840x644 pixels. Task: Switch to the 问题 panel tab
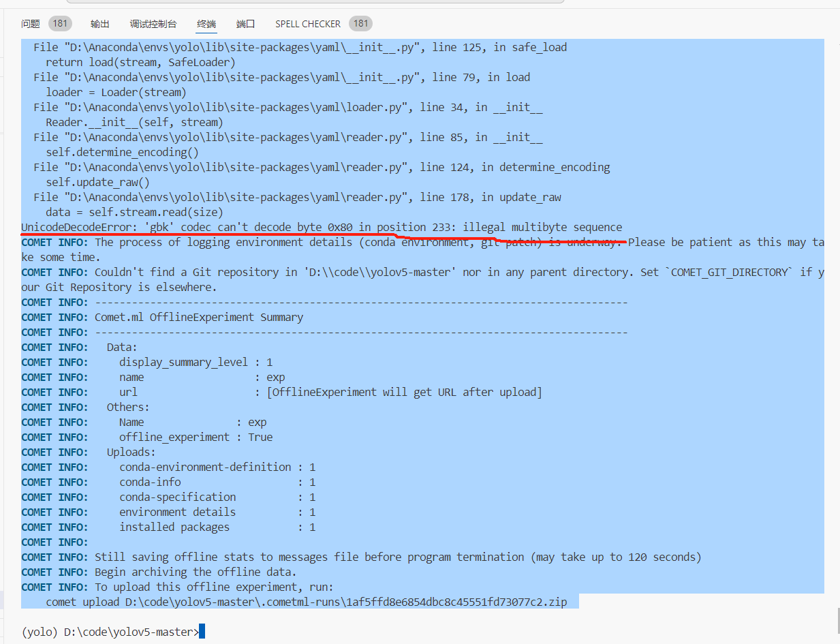tap(31, 24)
